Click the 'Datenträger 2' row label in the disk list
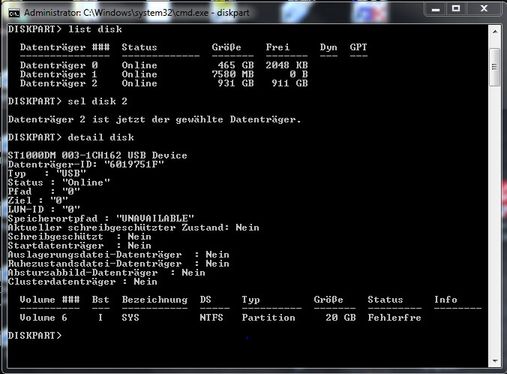Image resolution: width=507 pixels, height=374 pixels. click(x=59, y=83)
